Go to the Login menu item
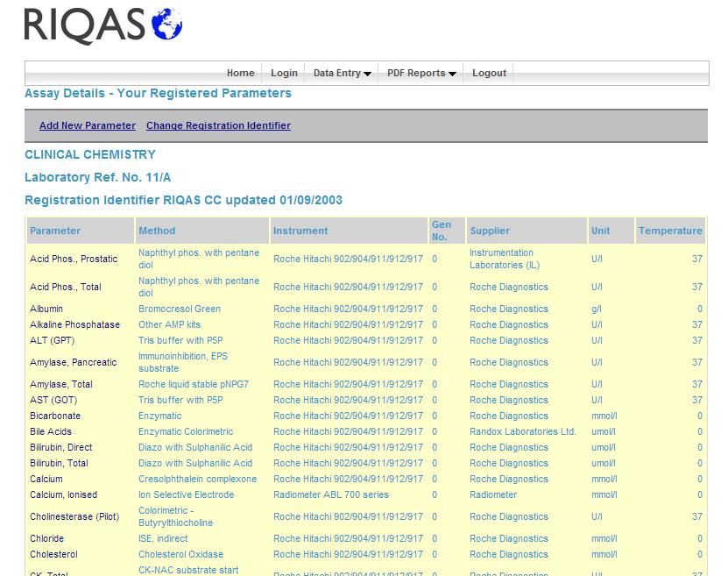The height and width of the screenshot is (576, 728). point(284,73)
